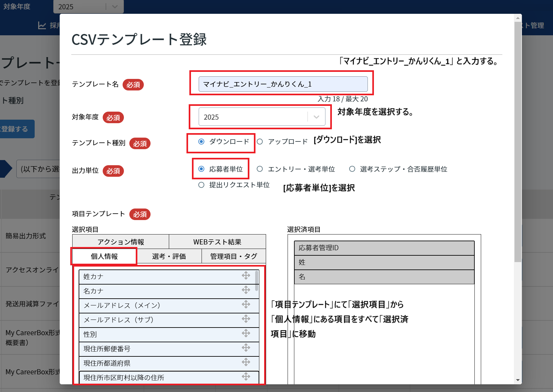Open the WEBテスト結果 tab
Viewport: 553px width, 392px height.
[217, 242]
